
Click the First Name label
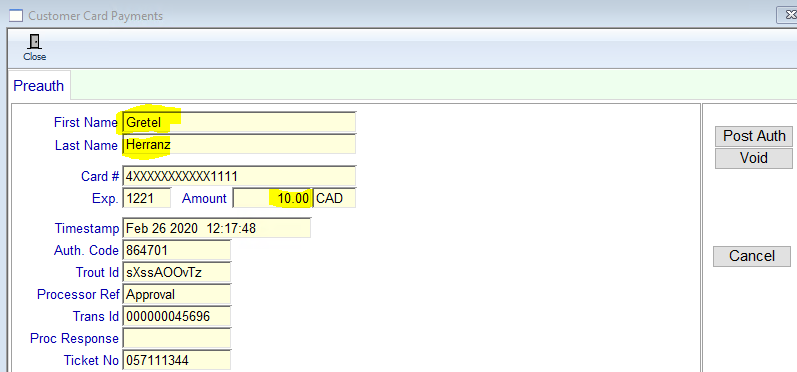click(85, 122)
